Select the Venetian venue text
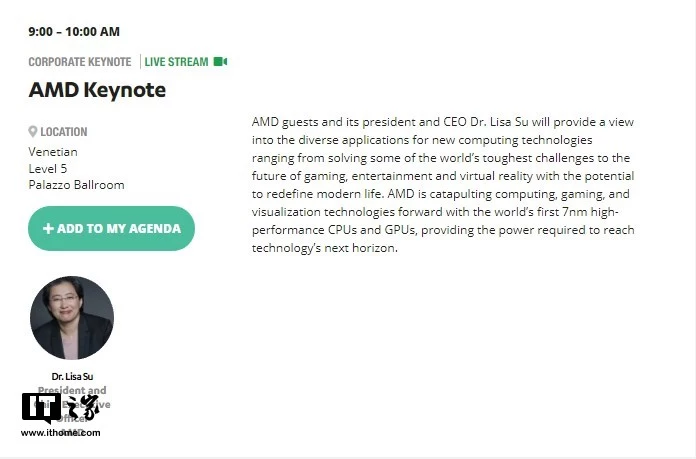 coord(53,152)
